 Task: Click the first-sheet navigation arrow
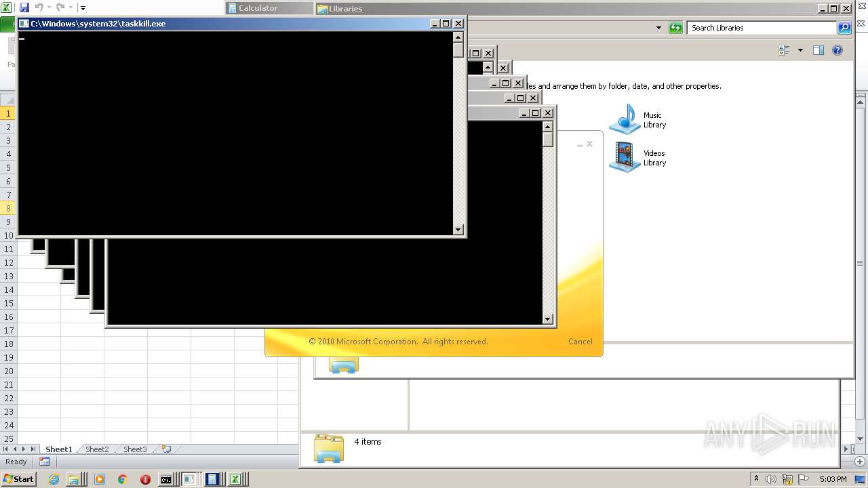[x=5, y=449]
